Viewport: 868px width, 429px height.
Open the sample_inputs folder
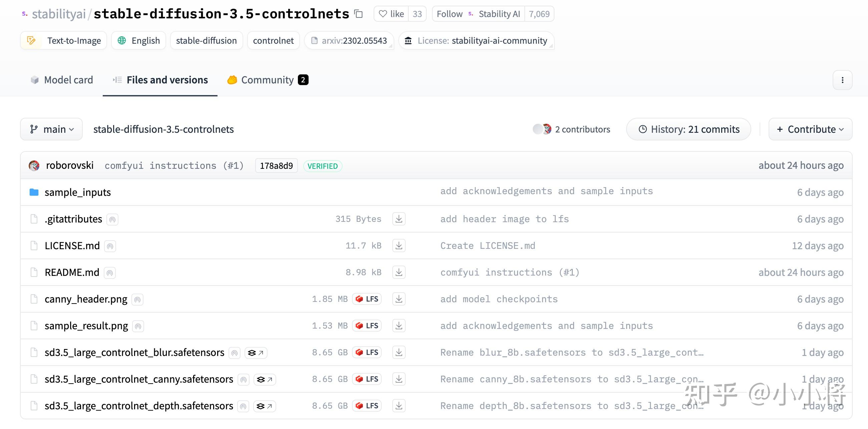pyautogui.click(x=77, y=192)
